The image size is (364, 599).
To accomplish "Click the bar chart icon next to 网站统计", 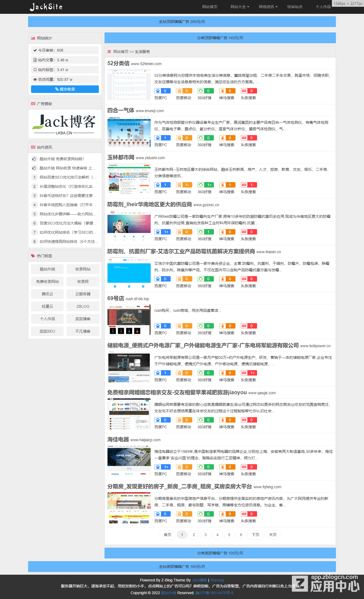I will pyautogui.click(x=33, y=38).
